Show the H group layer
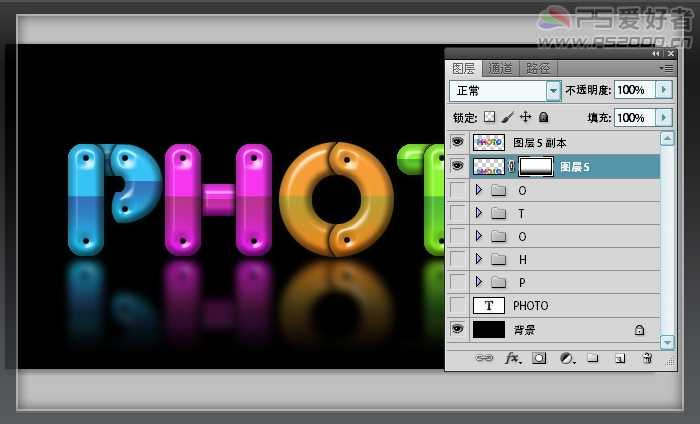Viewport: 700px width, 424px height. tap(458, 259)
